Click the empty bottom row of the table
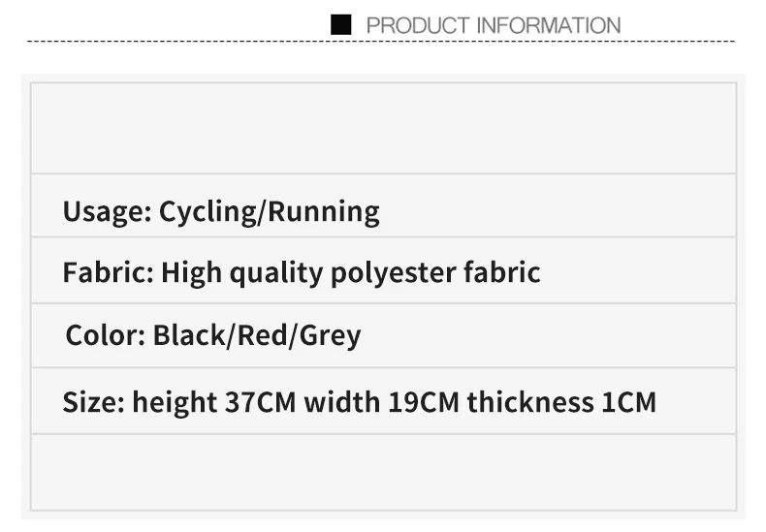 pyautogui.click(x=383, y=472)
